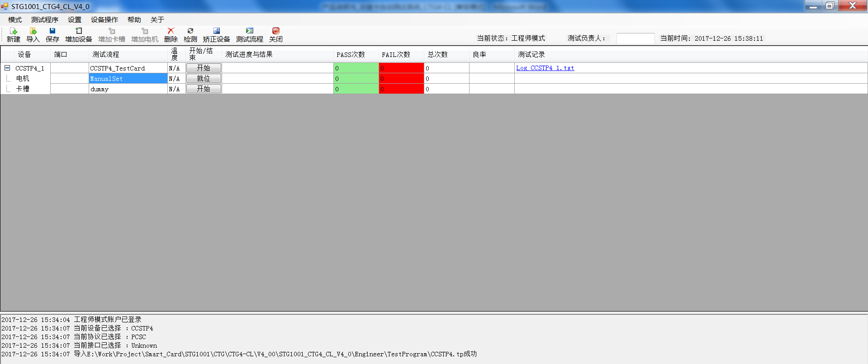Click green PASS count cell in CCSTP4_1 row
The image size is (868, 364).
click(356, 68)
